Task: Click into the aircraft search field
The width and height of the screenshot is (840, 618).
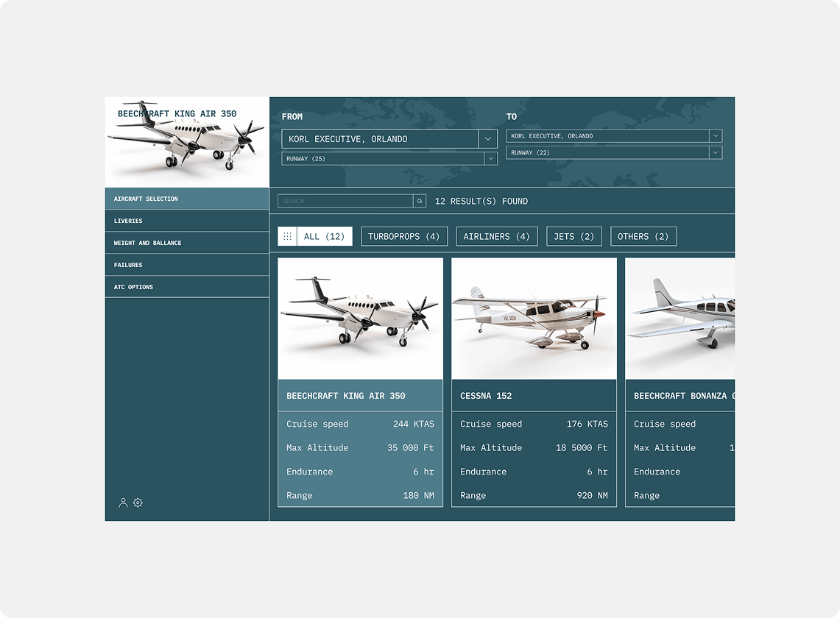Action: (x=345, y=201)
